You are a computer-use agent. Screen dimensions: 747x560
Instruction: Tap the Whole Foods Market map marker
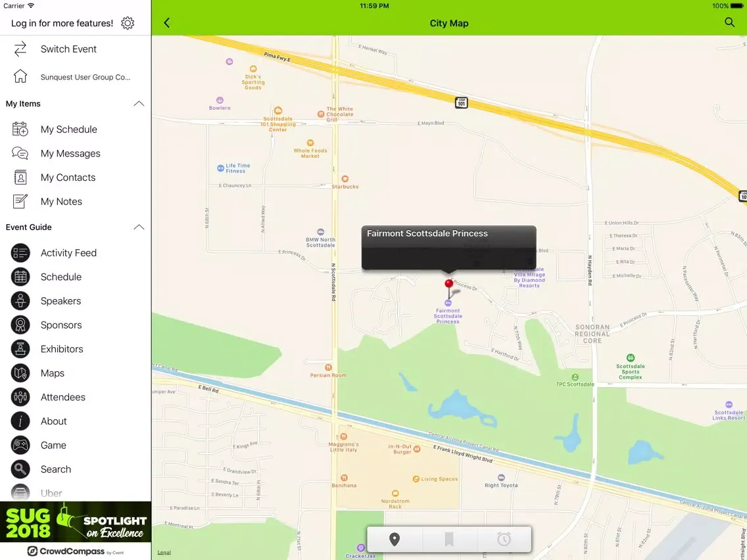(310, 143)
